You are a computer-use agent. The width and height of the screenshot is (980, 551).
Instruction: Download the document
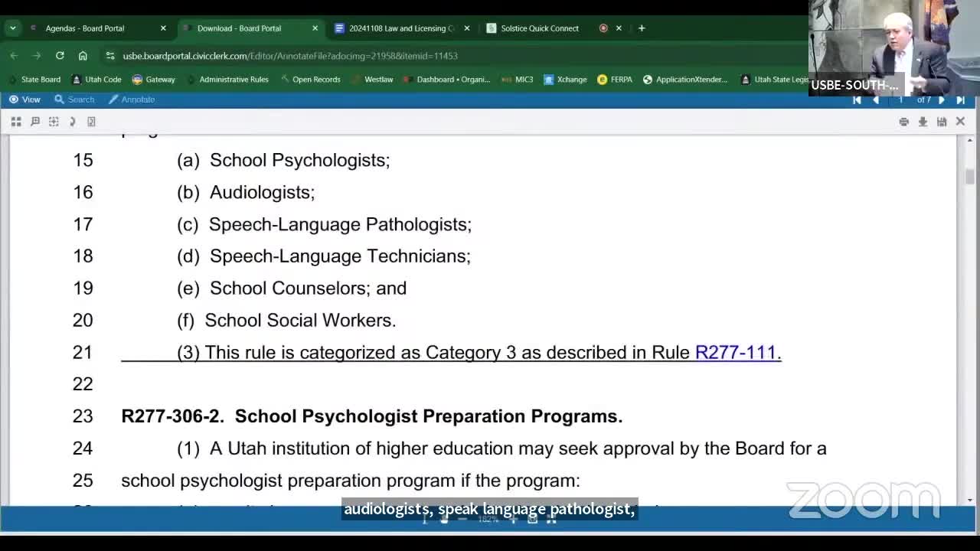[x=923, y=122]
